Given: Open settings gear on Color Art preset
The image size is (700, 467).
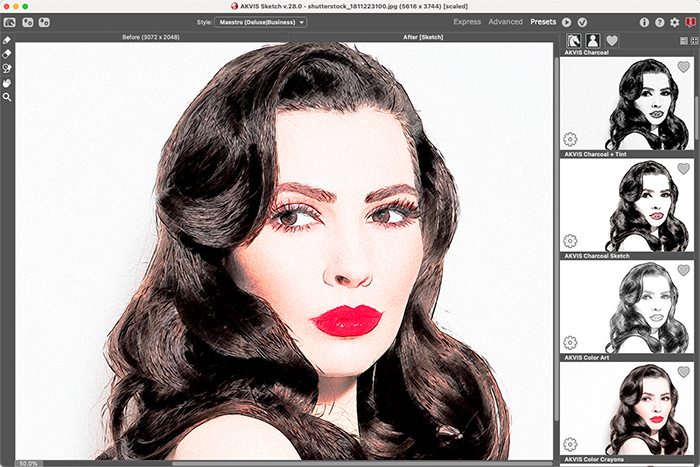Looking at the screenshot, I should 570,444.
